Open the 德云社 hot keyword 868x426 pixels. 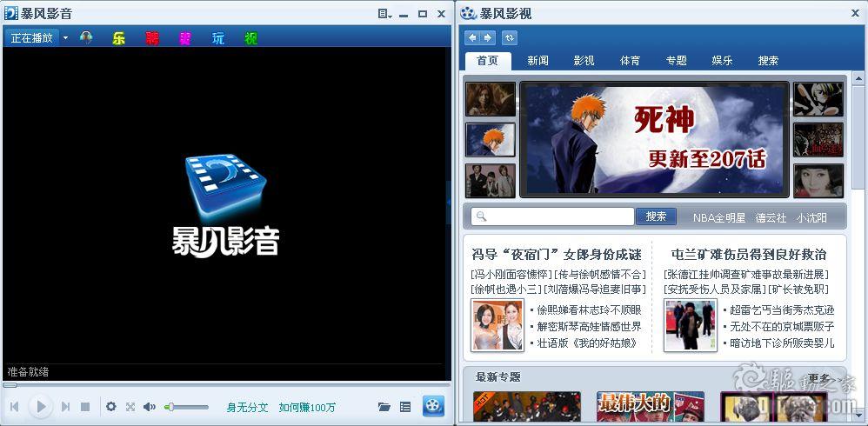[x=771, y=218]
